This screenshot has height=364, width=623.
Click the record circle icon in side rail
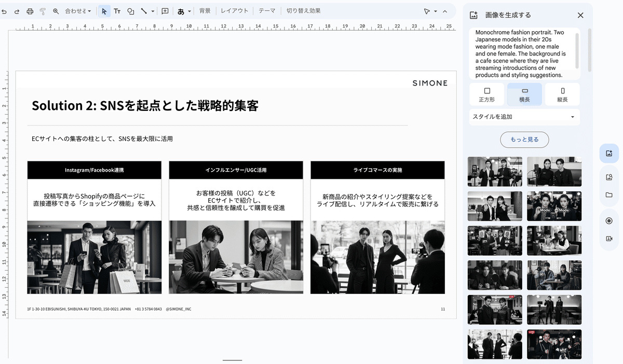609,221
